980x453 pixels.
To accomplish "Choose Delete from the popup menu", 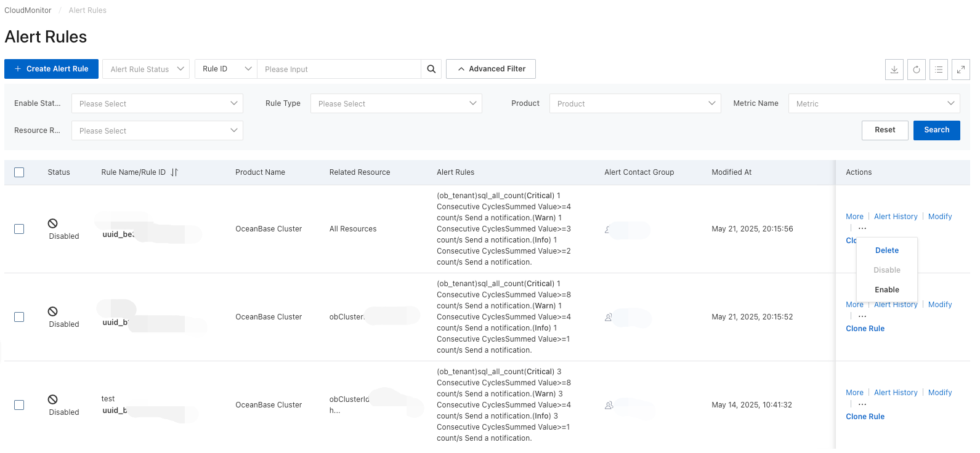I will tap(887, 251).
